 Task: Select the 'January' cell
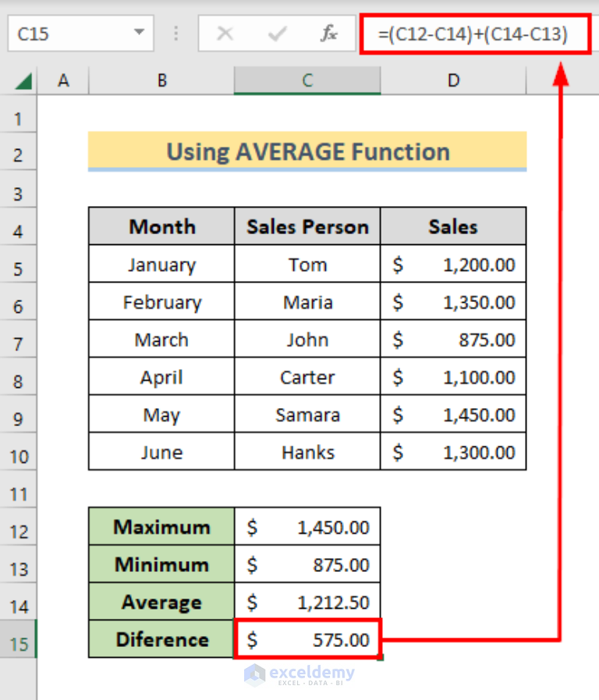pyautogui.click(x=161, y=264)
